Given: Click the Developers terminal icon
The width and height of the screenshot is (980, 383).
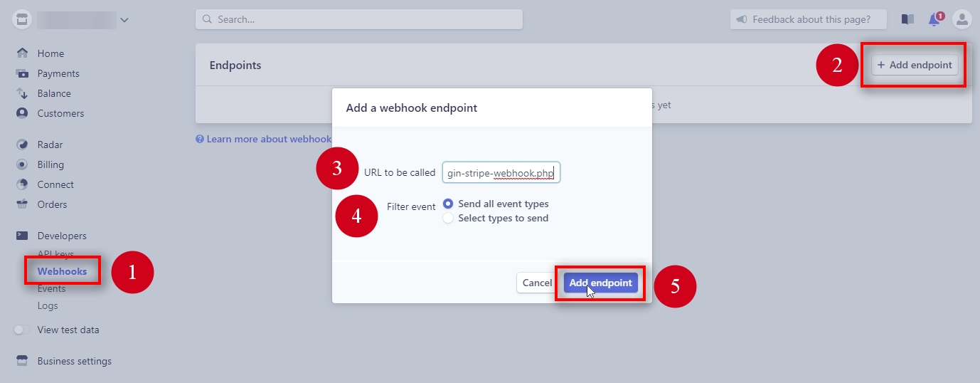Looking at the screenshot, I should click(x=22, y=236).
